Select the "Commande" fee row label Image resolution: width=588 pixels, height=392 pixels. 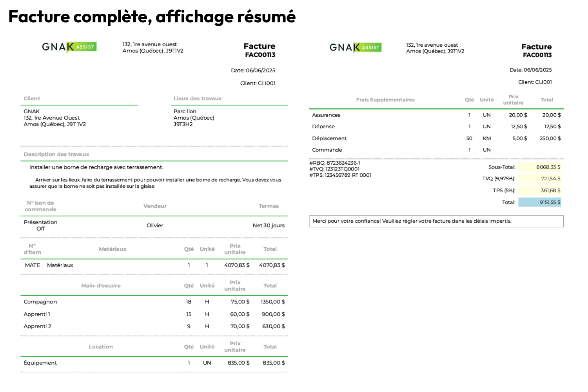(327, 150)
